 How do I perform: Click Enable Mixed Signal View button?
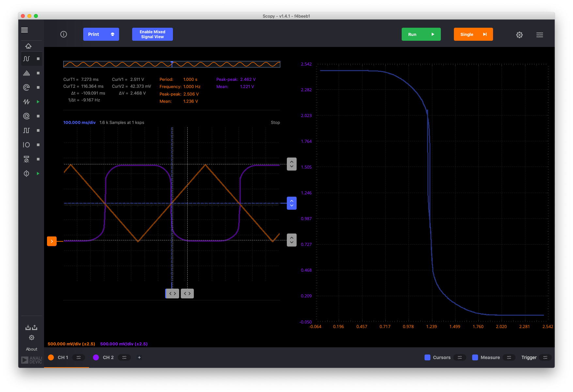(x=152, y=34)
